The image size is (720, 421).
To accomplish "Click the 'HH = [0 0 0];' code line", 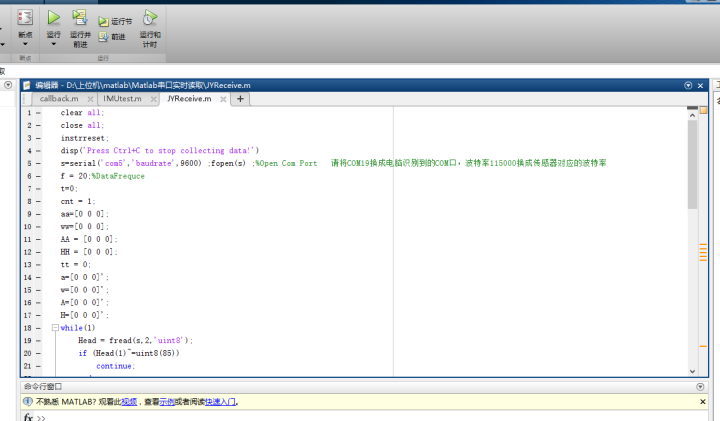I will click(89, 252).
